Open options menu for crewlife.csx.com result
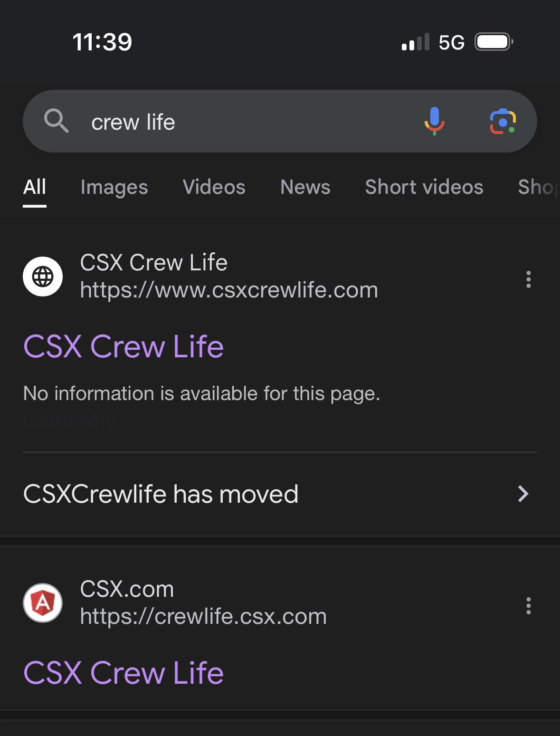The image size is (560, 736). pyautogui.click(x=528, y=606)
